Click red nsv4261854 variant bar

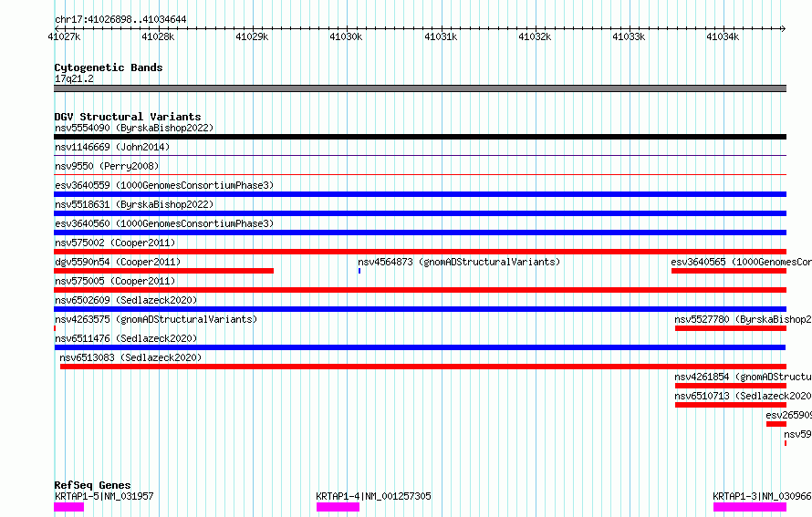[x=731, y=386]
